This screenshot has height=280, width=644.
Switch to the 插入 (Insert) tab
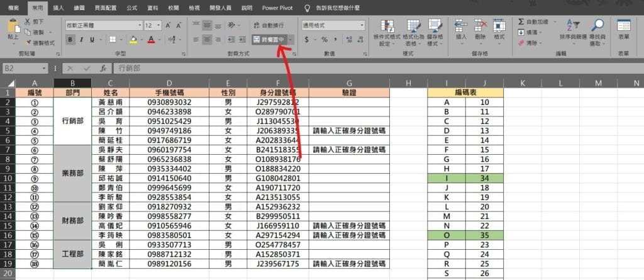58,8
